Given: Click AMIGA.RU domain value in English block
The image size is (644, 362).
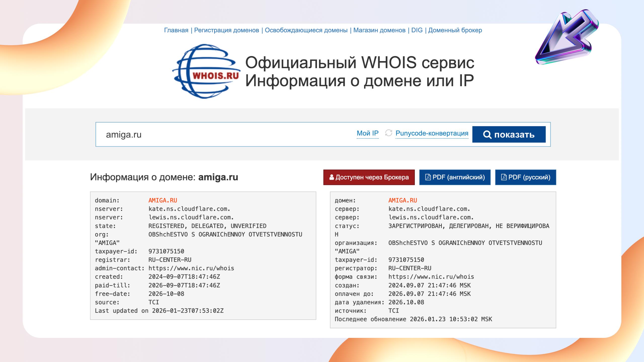Looking at the screenshot, I should click(163, 200).
